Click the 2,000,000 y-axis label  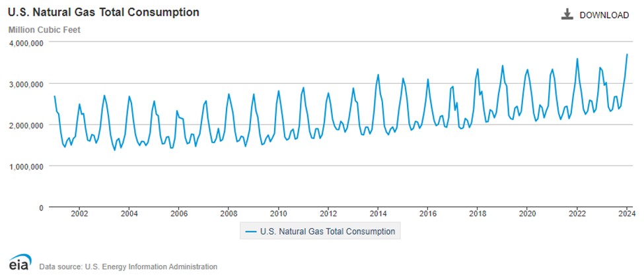point(26,125)
